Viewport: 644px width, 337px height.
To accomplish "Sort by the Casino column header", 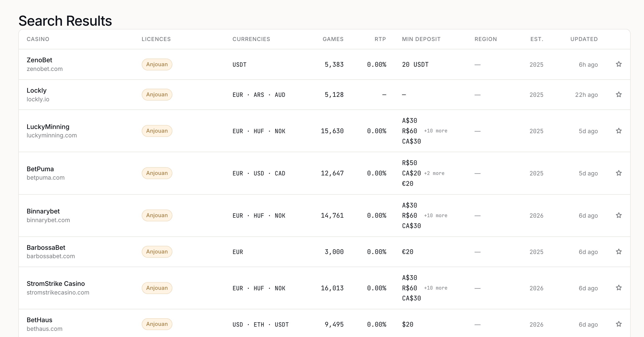I will coord(38,39).
